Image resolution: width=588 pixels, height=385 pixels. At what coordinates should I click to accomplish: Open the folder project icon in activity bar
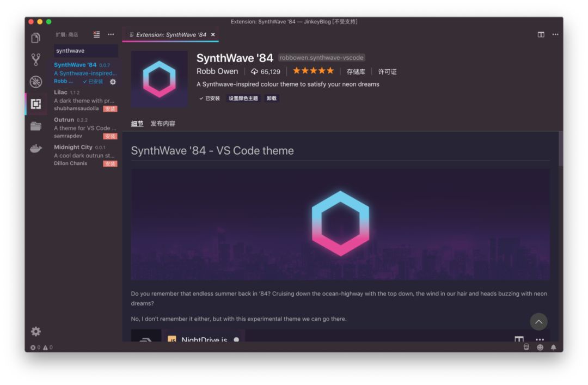click(x=35, y=126)
